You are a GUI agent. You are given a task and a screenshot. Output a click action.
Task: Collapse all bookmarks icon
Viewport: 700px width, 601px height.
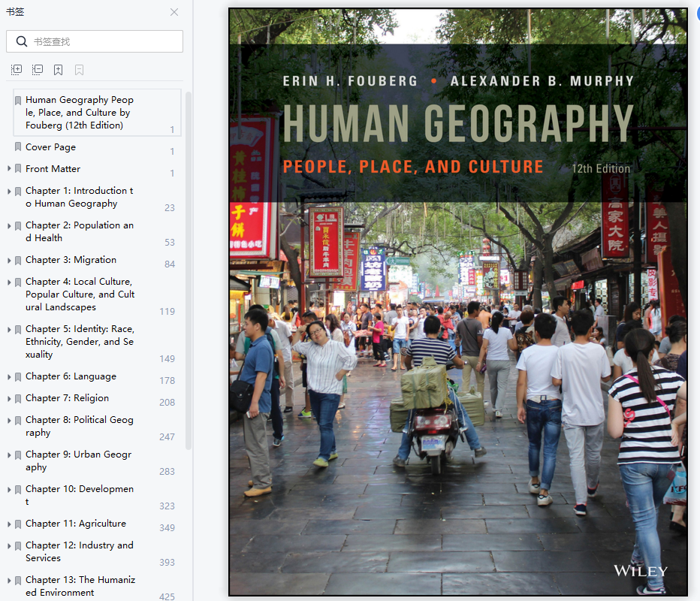(38, 70)
